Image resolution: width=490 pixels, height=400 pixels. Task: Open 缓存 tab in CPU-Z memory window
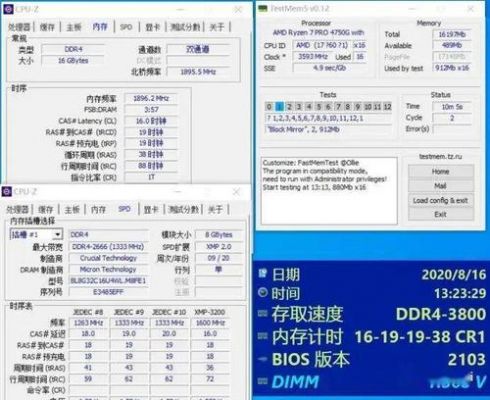[x=47, y=27]
